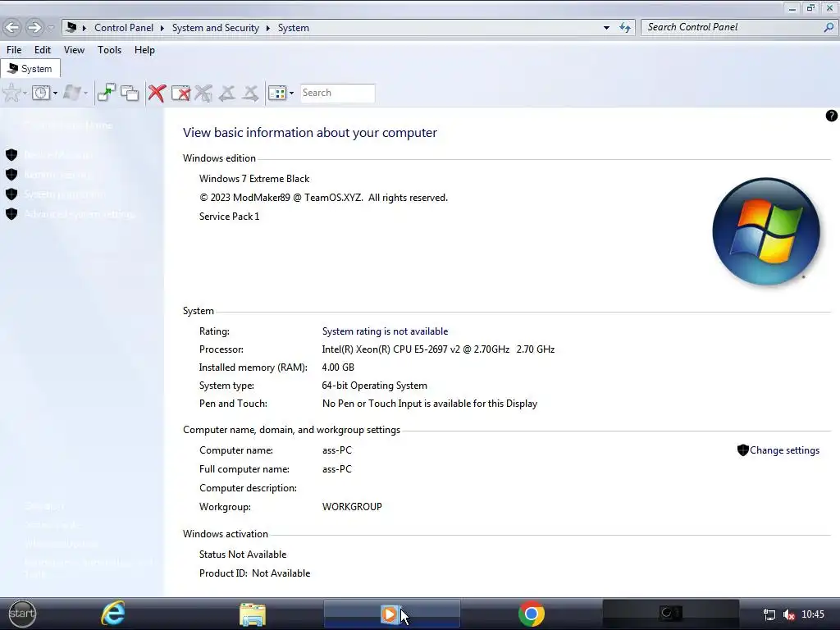Click the clock recent-tabs toolbar icon
Image resolution: width=840 pixels, height=630 pixels.
point(41,94)
